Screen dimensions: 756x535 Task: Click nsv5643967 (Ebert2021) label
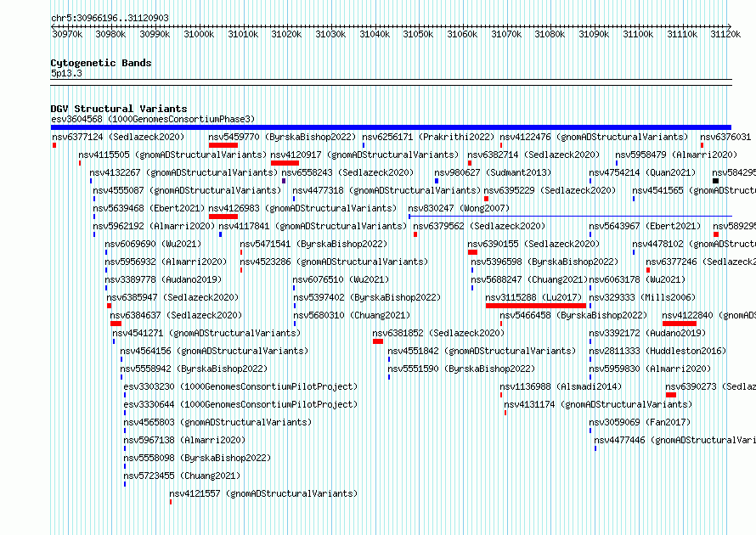click(x=645, y=226)
